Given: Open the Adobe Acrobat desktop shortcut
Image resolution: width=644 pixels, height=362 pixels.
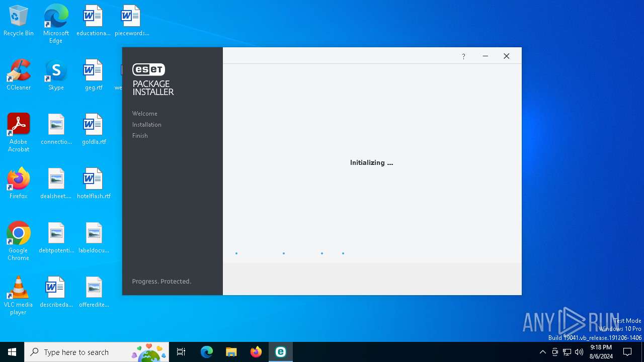Looking at the screenshot, I should 19,133.
